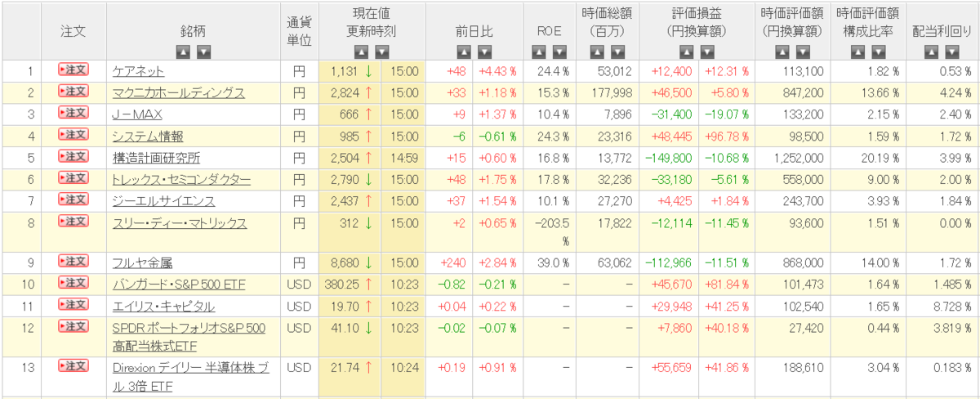This screenshot has width=980, height=399.
Task: Sort 銘柄 column ascending with up arrow
Action: click(x=183, y=52)
